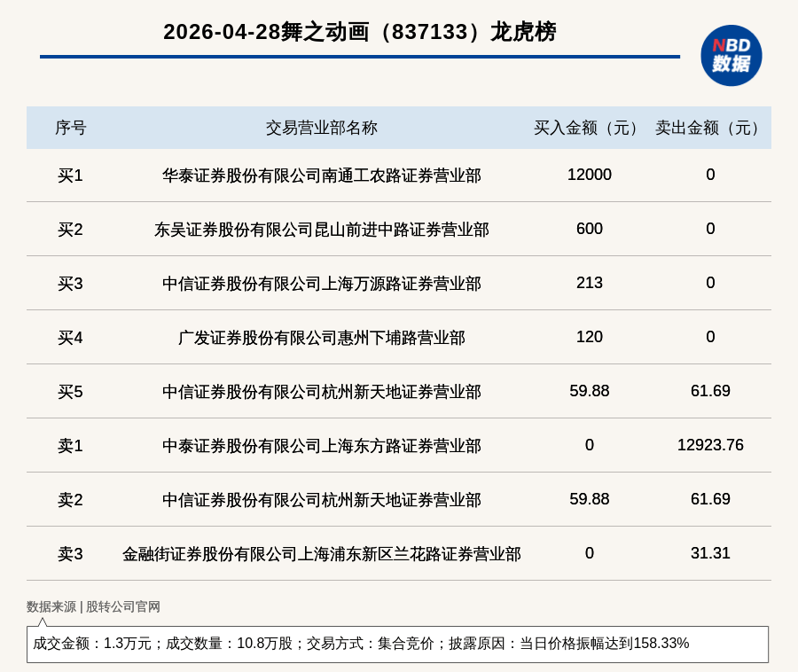Click the 成交金额：1.3万元 summary text

click(x=92, y=644)
